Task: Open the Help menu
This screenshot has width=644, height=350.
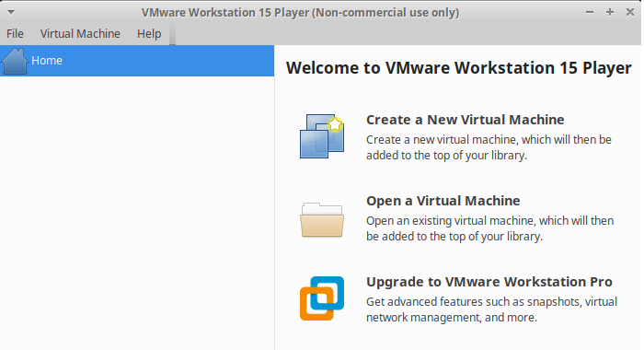Action: tap(149, 34)
